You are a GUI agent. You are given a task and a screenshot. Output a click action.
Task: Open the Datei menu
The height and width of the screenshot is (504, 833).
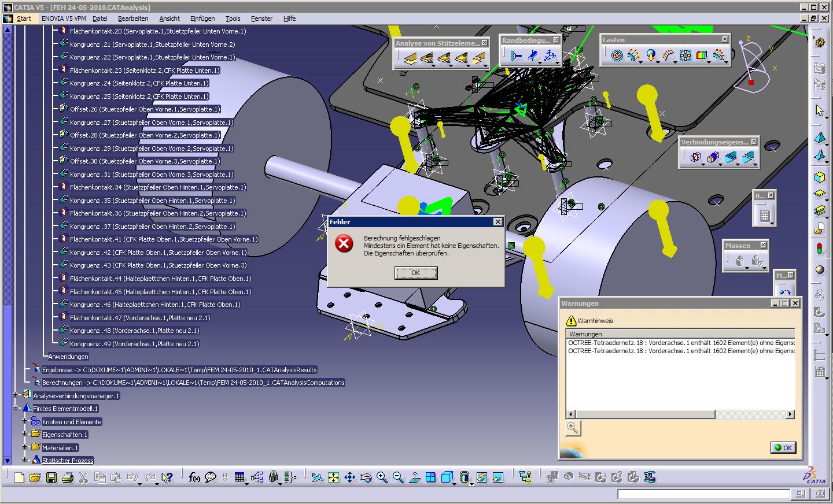[100, 18]
